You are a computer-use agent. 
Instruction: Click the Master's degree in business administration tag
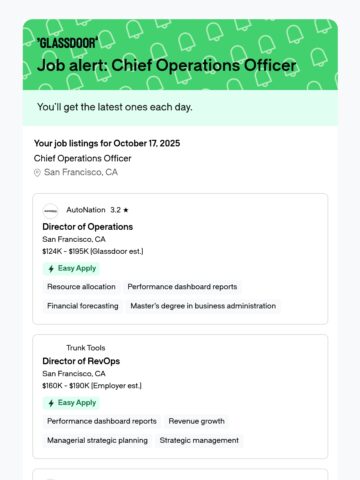coord(203,306)
